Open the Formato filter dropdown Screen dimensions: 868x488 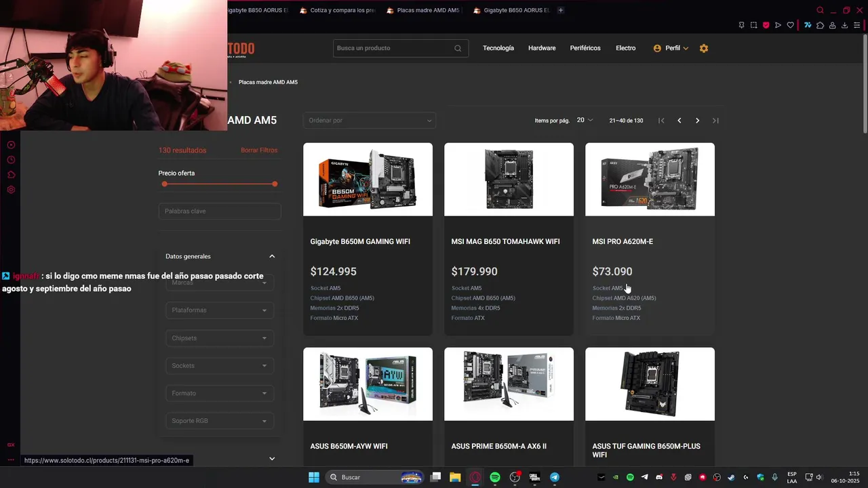(x=220, y=393)
